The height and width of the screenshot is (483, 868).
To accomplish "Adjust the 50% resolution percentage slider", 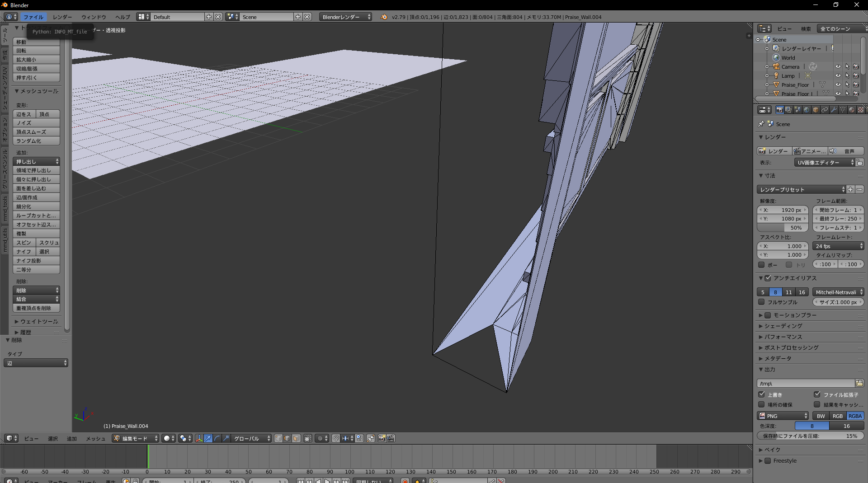I will coord(783,228).
